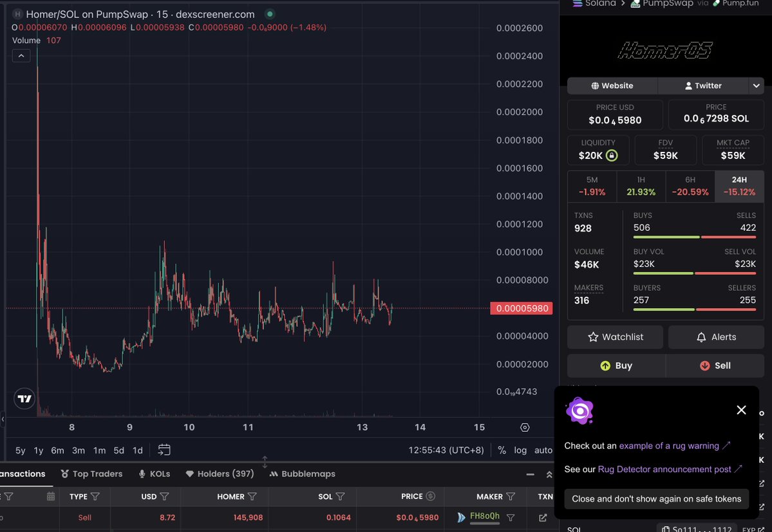
Task: Click the Pump.fun breadcrumb link
Action: [735, 3]
